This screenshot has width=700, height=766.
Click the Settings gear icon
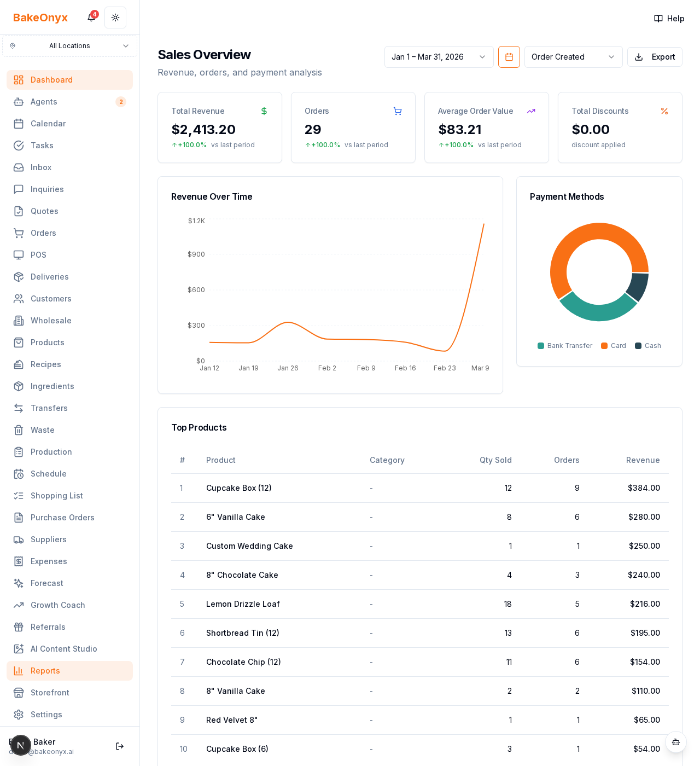pos(19,715)
